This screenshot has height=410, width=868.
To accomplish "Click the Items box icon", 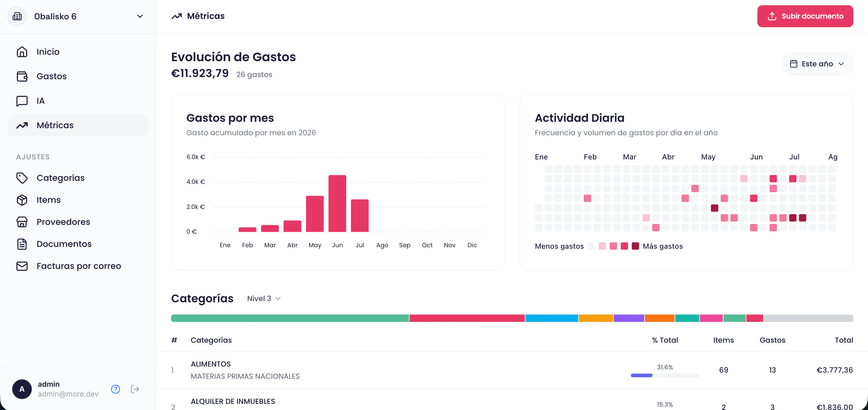I will (22, 200).
